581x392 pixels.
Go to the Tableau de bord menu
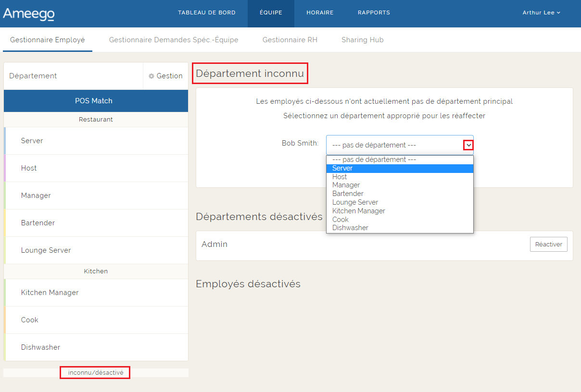[207, 13]
